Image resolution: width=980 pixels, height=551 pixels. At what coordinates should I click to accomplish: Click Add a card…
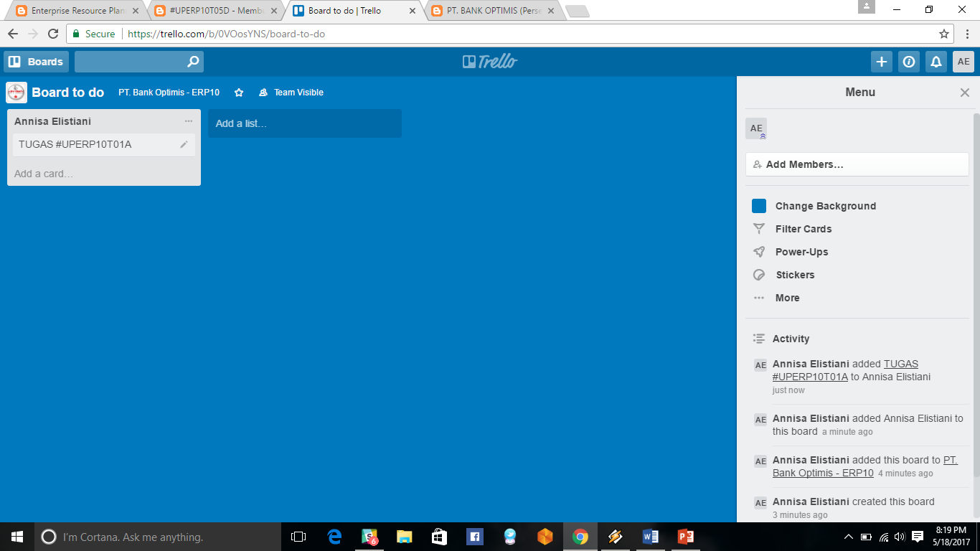click(x=44, y=174)
